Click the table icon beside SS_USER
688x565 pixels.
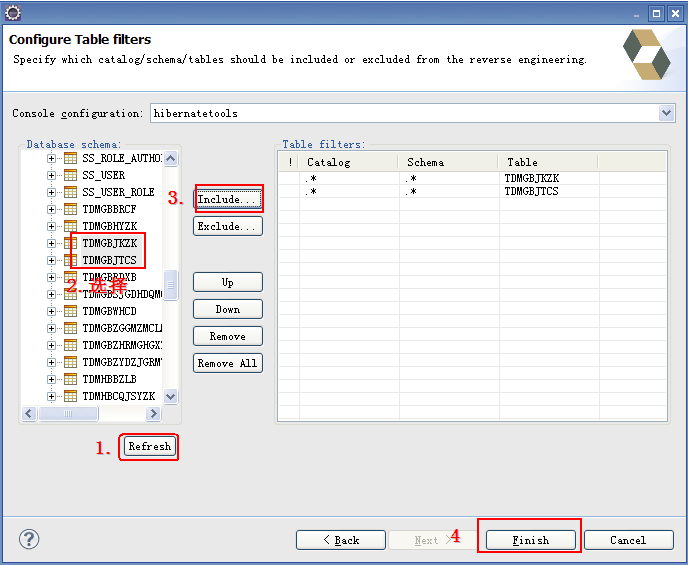coord(70,175)
